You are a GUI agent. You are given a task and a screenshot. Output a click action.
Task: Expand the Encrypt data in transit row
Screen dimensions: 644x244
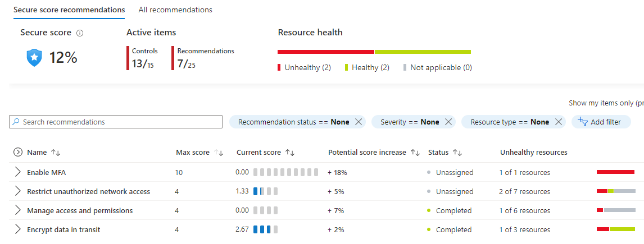pyautogui.click(x=17, y=229)
